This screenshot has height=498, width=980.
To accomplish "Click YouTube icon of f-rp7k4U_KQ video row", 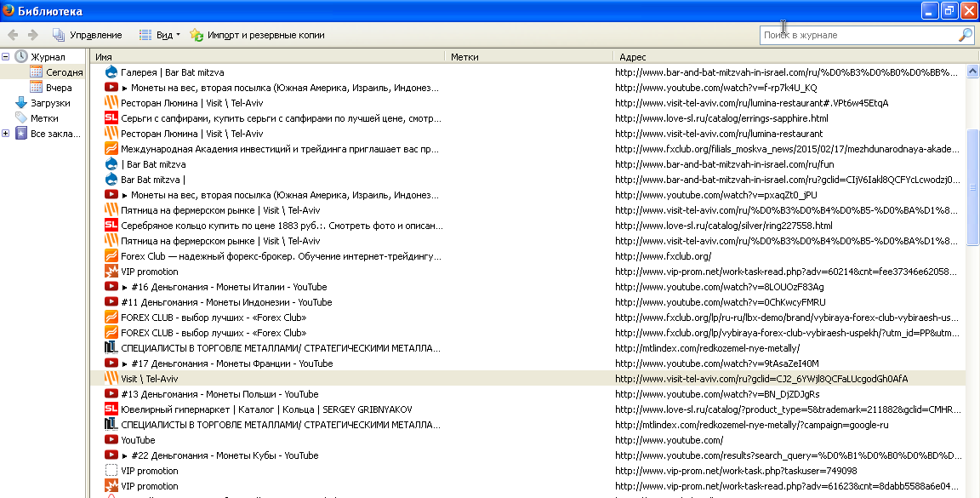I will (x=111, y=88).
